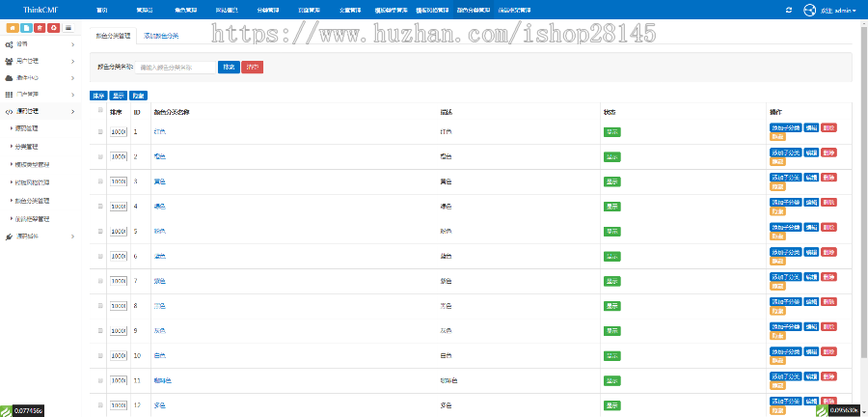868x417 pixels.
Task: Click the red trash shortcut icon
Action: coord(40,28)
